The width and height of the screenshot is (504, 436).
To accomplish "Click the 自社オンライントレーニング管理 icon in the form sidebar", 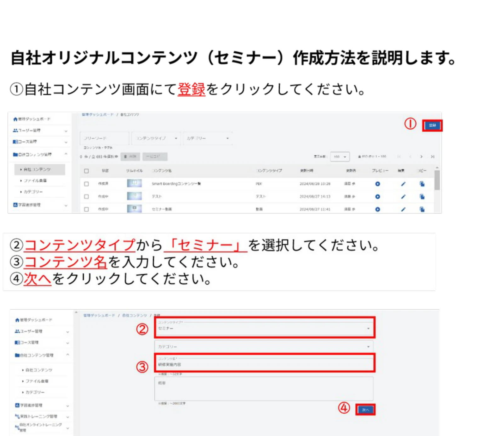I will tap(17, 427).
